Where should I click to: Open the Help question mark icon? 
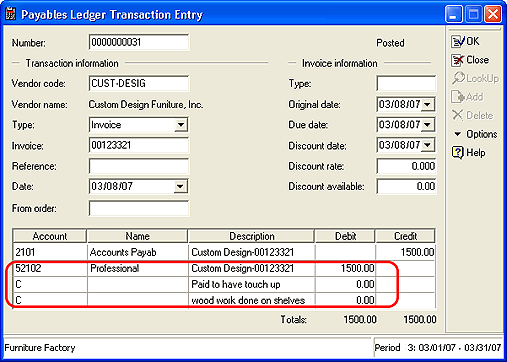(458, 153)
